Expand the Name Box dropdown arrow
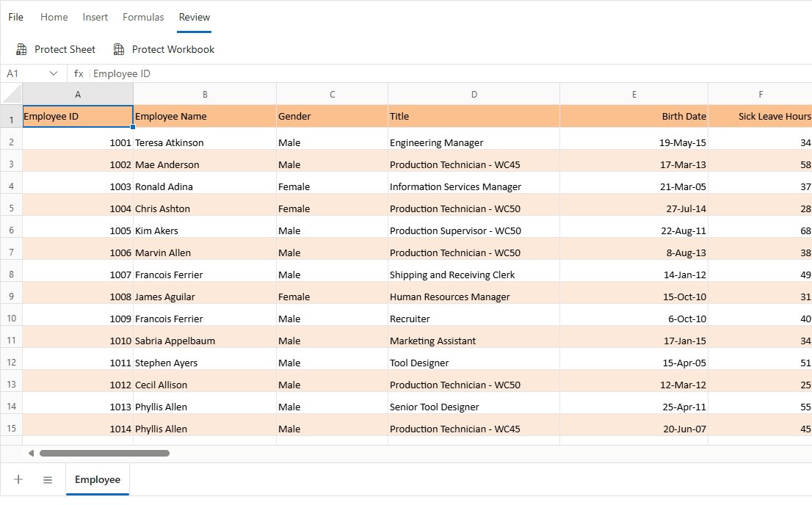This screenshot has height=505, width=812. [x=54, y=73]
